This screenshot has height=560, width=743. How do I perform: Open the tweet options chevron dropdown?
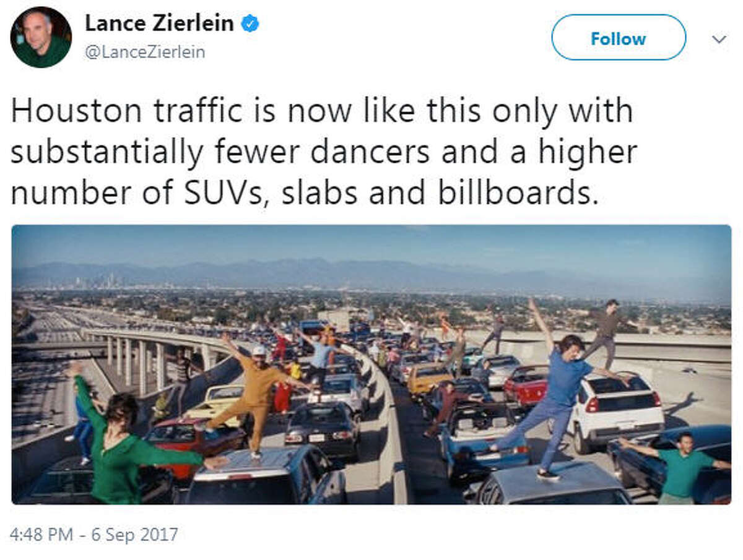(719, 39)
